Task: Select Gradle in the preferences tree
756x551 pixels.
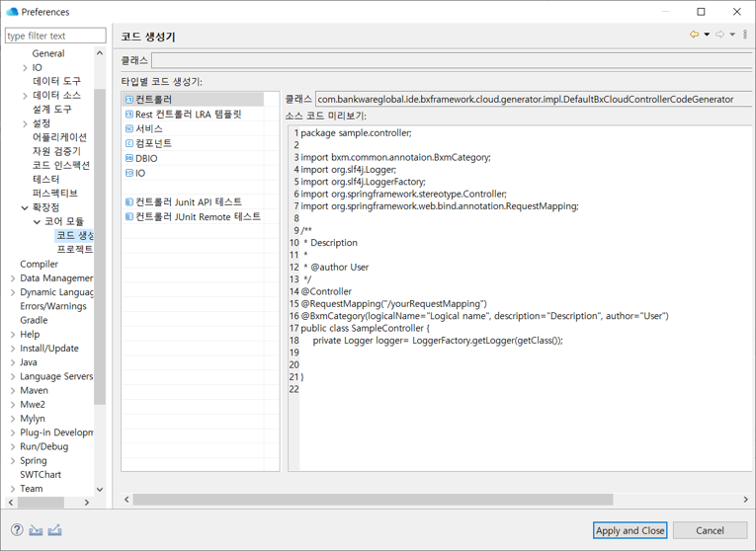Action: (x=34, y=320)
